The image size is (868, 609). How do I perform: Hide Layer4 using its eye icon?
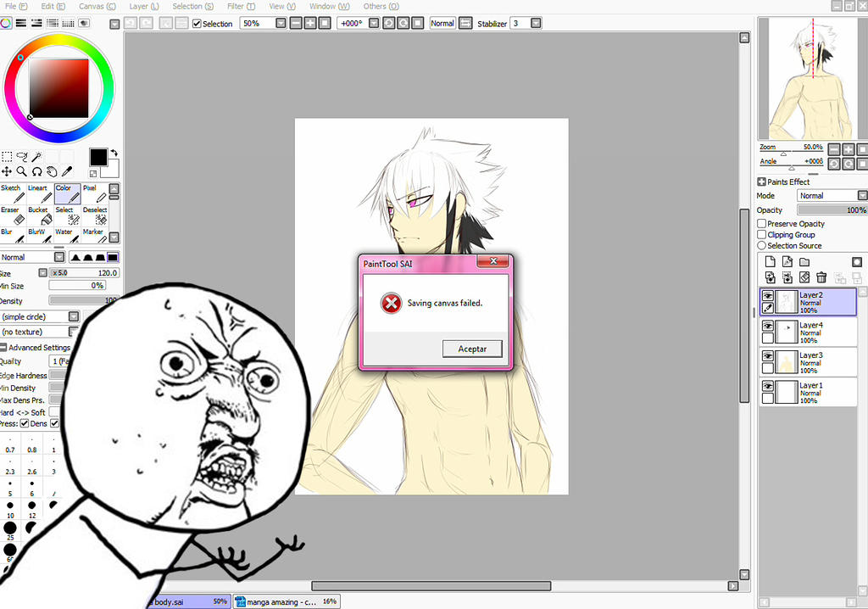coord(768,325)
